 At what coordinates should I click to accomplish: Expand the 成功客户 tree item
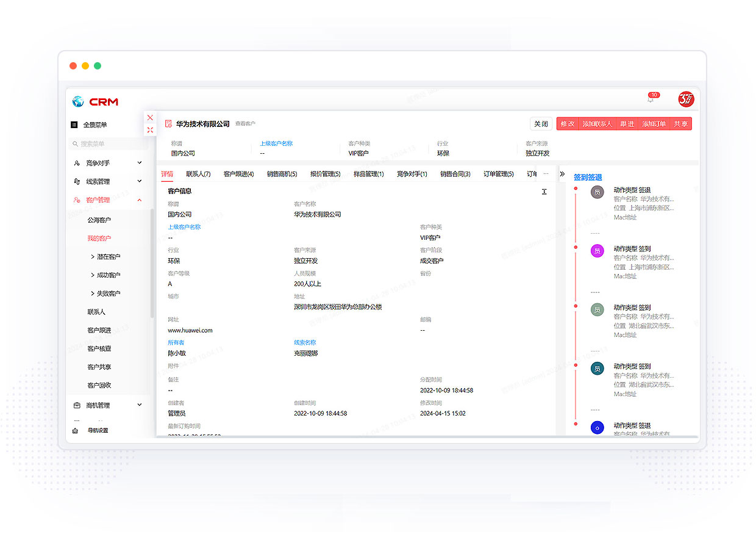click(x=93, y=275)
